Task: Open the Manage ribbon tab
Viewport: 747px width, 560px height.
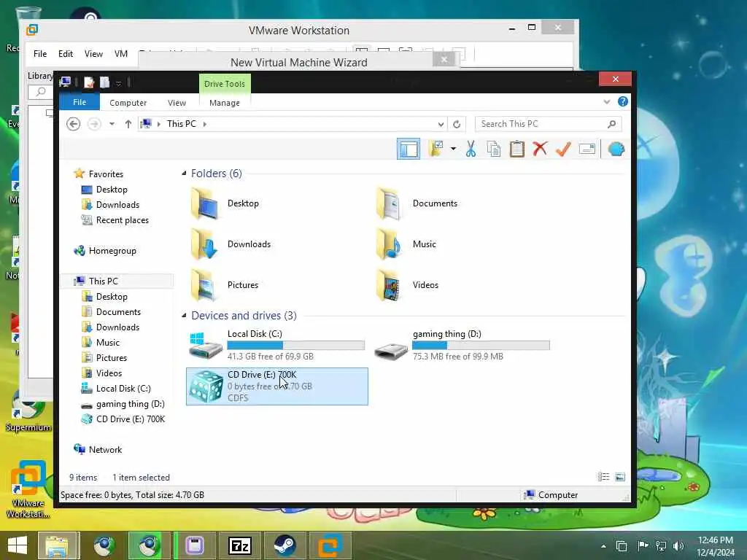Action: point(225,102)
